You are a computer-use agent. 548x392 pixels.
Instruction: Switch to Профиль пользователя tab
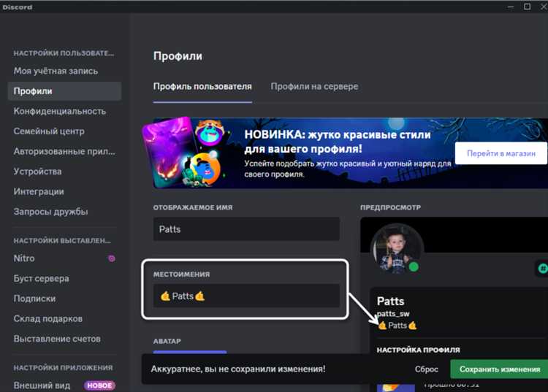click(x=202, y=87)
